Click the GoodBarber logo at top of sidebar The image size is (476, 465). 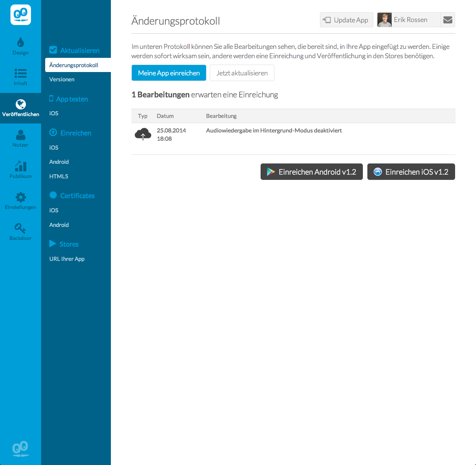pyautogui.click(x=21, y=15)
